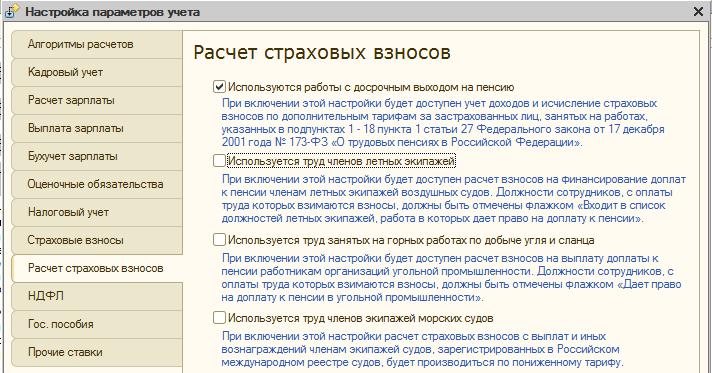The image size is (712, 373).
Task: Open the Оценочные обязательства tab
Action: click(97, 184)
